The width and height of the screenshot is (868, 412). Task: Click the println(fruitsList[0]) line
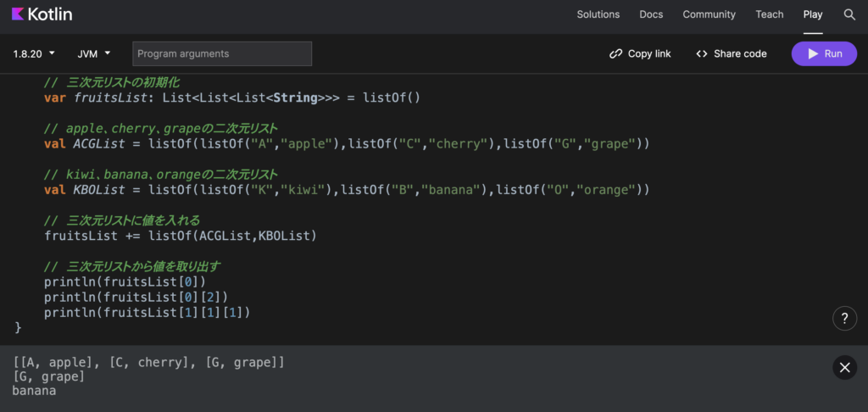125,281
